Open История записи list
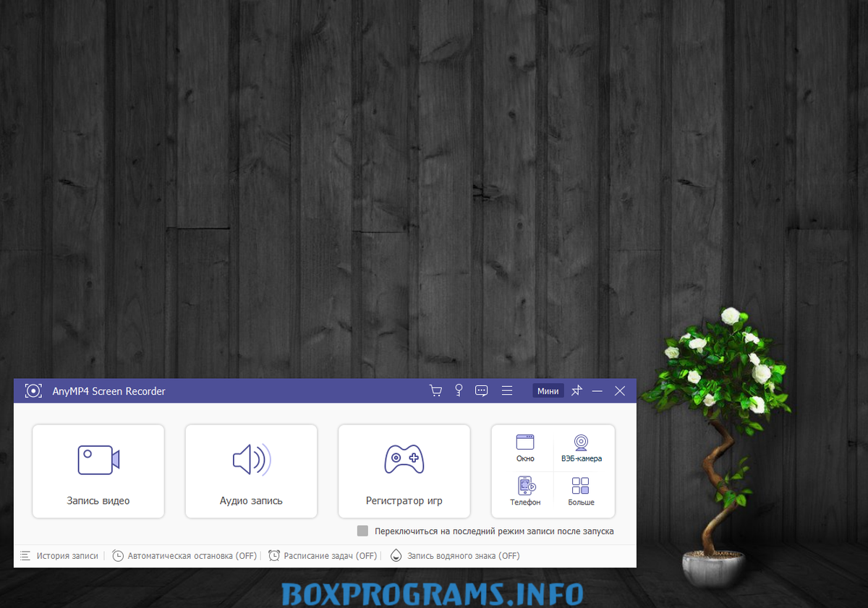 coord(59,556)
